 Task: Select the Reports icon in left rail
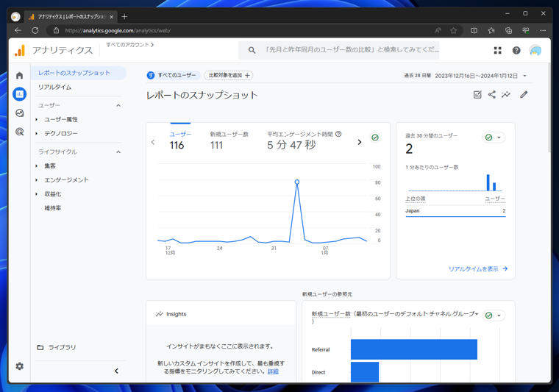pos(20,94)
